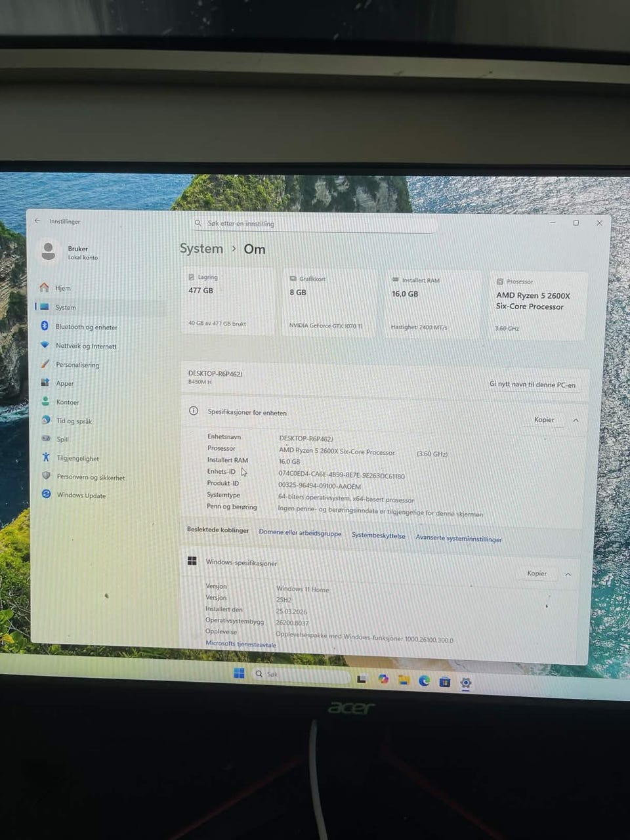Click the DESKTOP-R6P462J device name value
630x840 pixels.
coord(306,438)
